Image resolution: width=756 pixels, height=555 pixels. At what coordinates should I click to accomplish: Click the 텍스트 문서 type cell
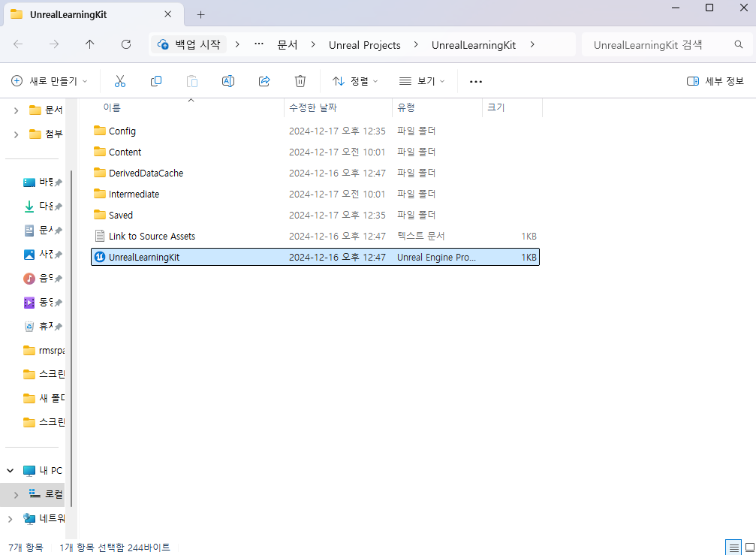421,237
